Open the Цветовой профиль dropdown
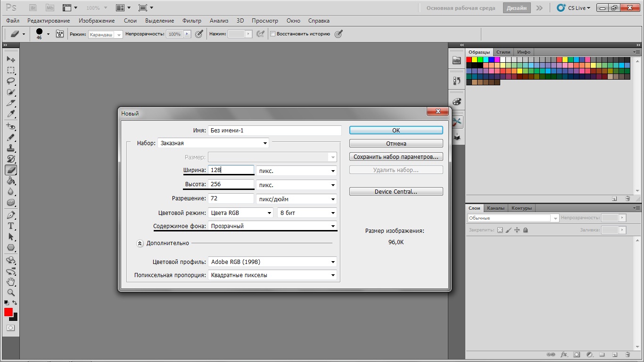 tap(272, 262)
